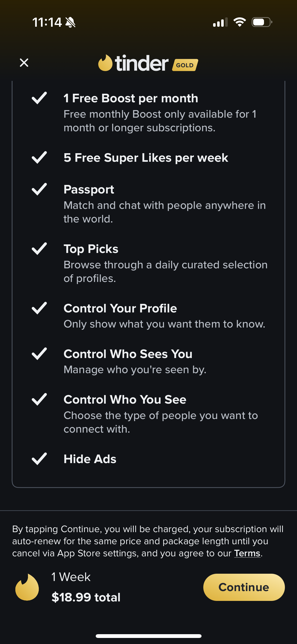
Task: Tap checkmark next to Control Your Profile
Action: 39,308
